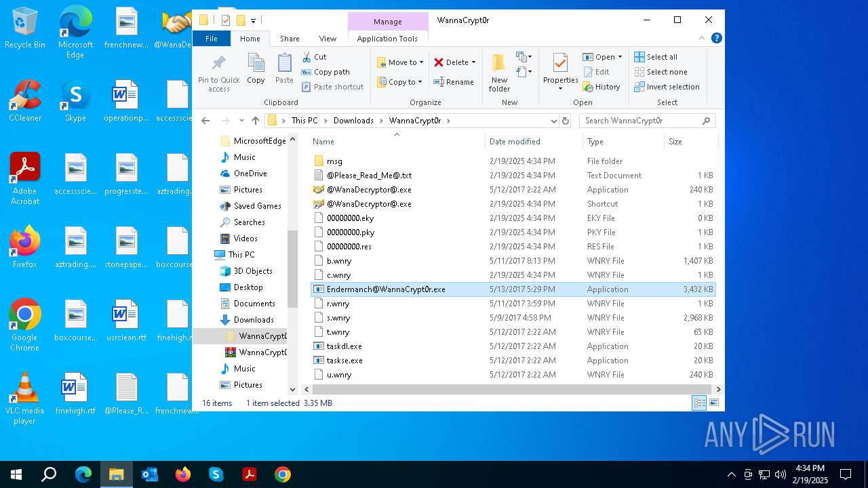Click Windows Start button

point(16,474)
